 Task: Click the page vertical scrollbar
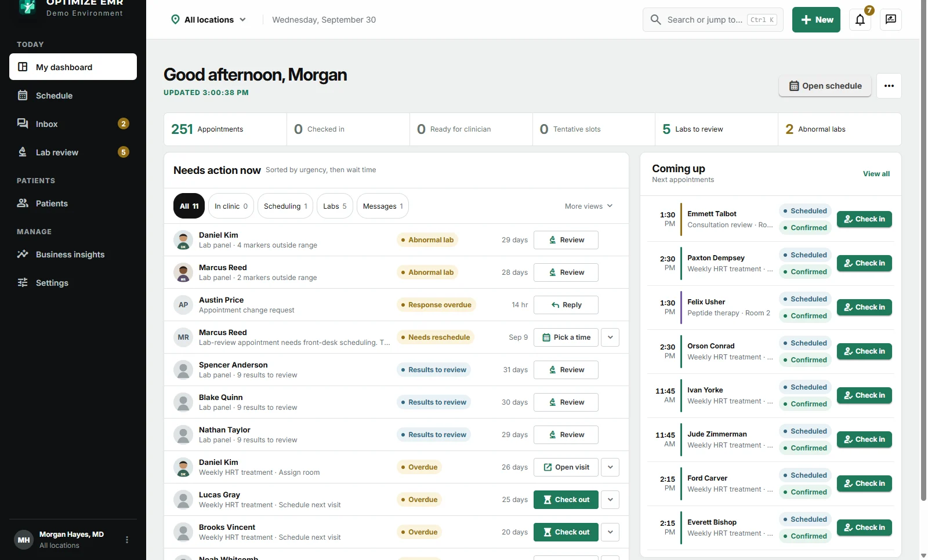923,249
